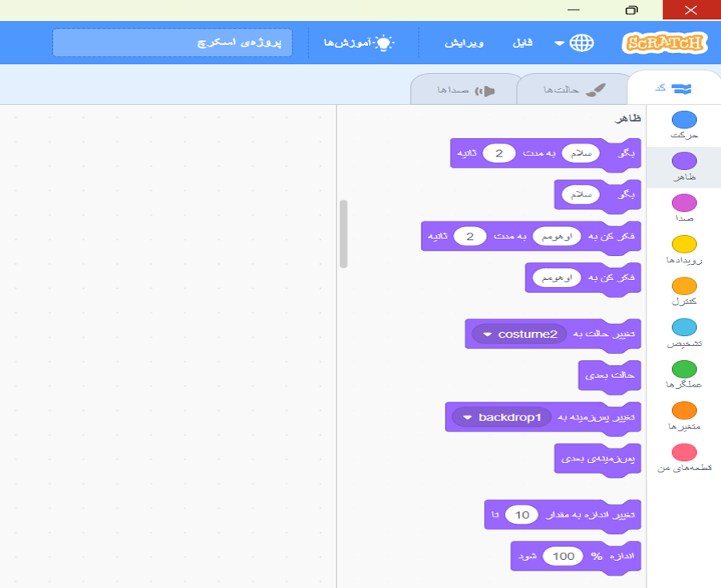The height and width of the screenshot is (588, 721).
Task: Click the "اوهوم" input in the untimed think block
Action: 557,278
